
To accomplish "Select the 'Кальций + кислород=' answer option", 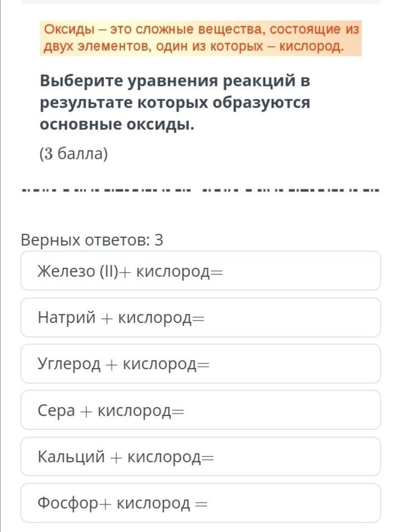I will 200,457.
